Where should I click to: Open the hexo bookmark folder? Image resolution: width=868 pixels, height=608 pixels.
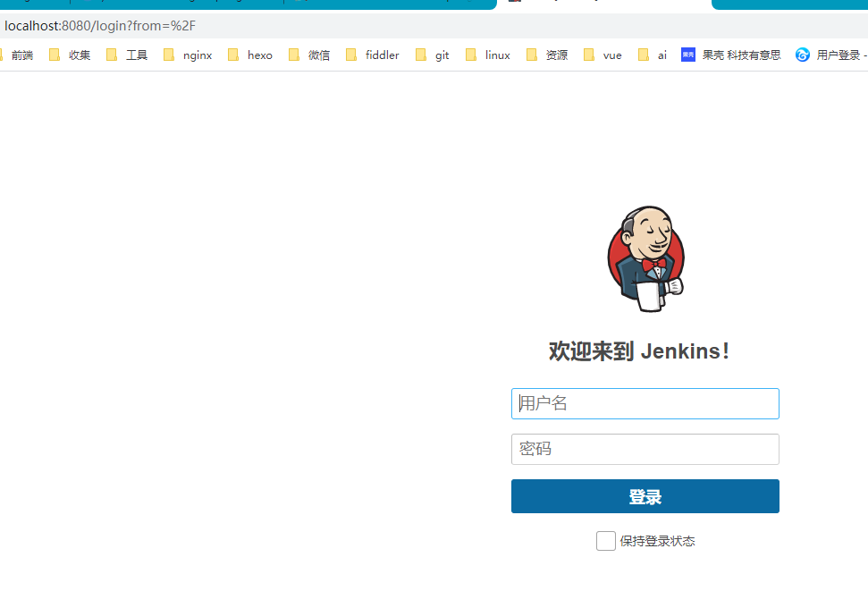pos(250,55)
